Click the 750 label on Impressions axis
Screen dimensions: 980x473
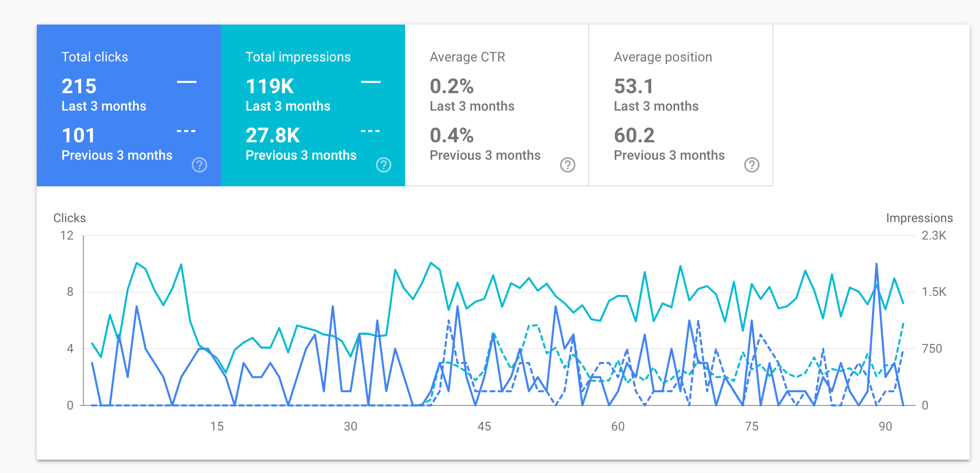(932, 349)
